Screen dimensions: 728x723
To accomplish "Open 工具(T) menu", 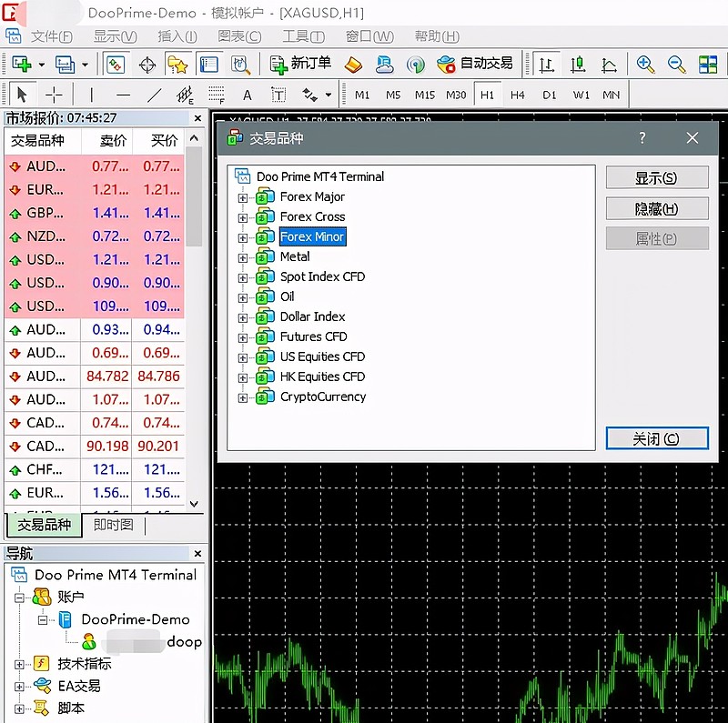I will (303, 36).
